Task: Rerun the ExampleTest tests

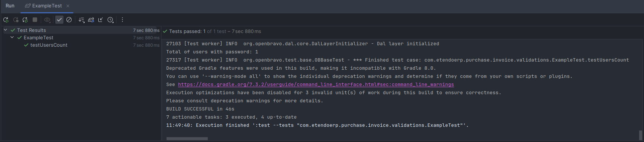Action: [6, 20]
